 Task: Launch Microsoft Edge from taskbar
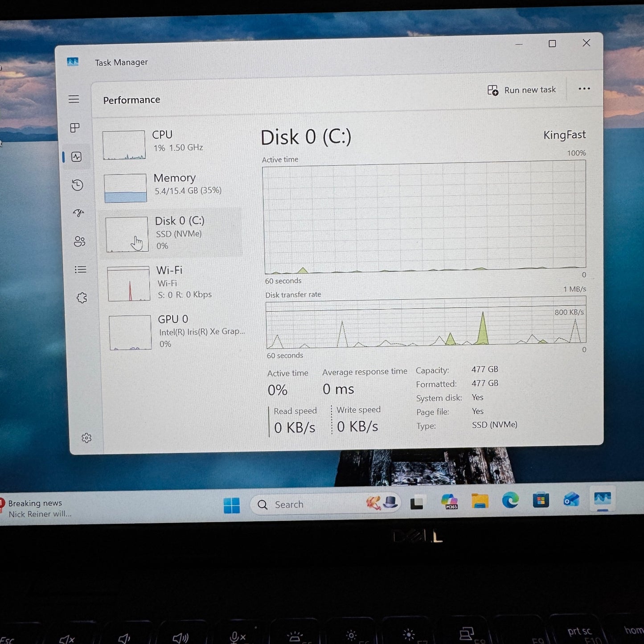tap(510, 501)
